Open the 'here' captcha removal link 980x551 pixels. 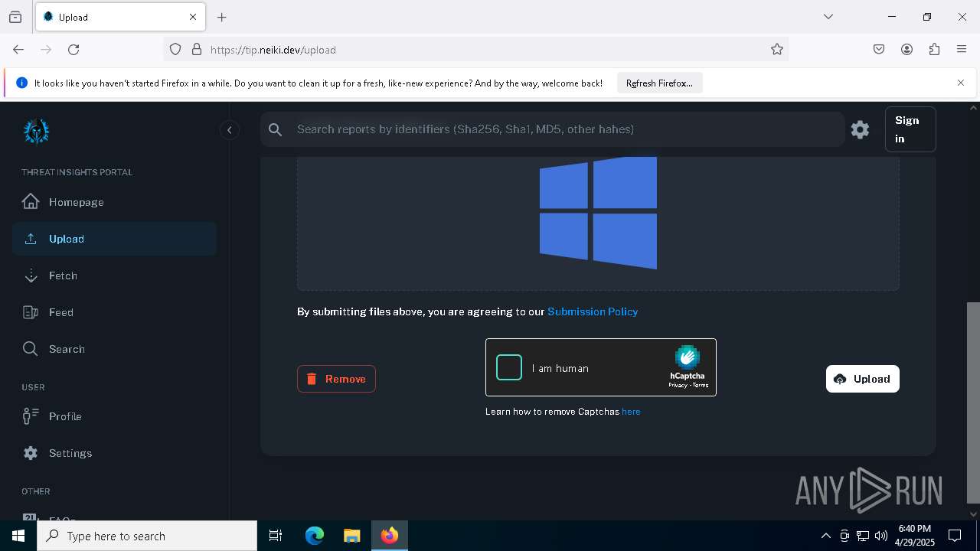631,412
